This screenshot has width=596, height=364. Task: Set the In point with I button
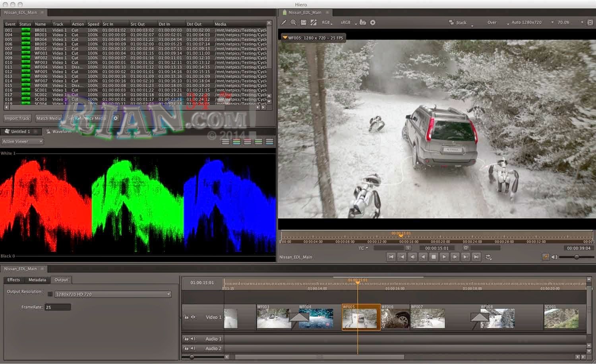click(408, 248)
